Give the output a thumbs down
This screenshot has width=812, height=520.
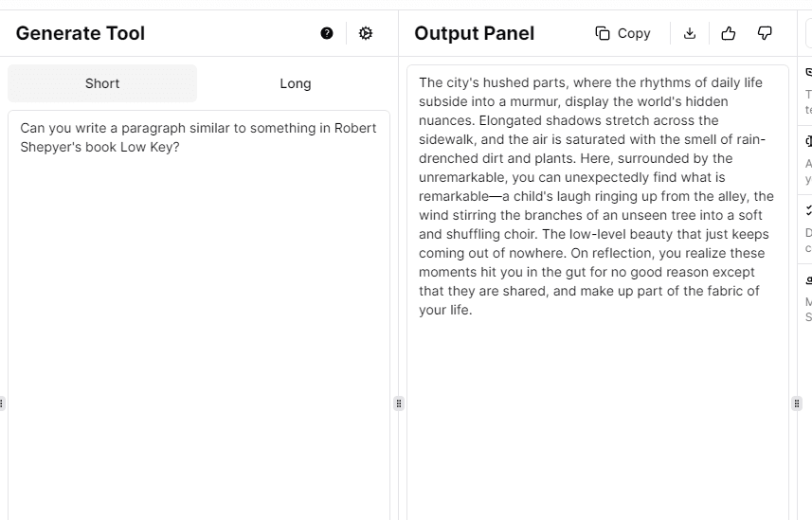pos(765,33)
